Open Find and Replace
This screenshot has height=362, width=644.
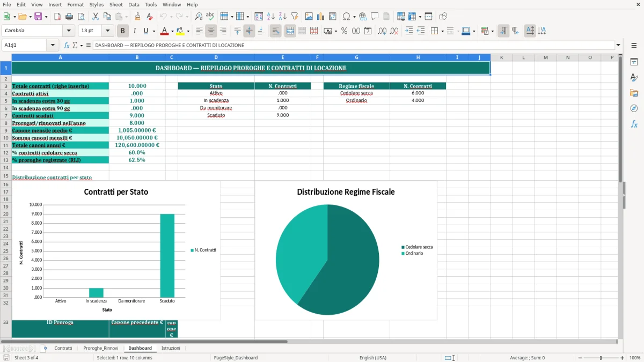199,17
